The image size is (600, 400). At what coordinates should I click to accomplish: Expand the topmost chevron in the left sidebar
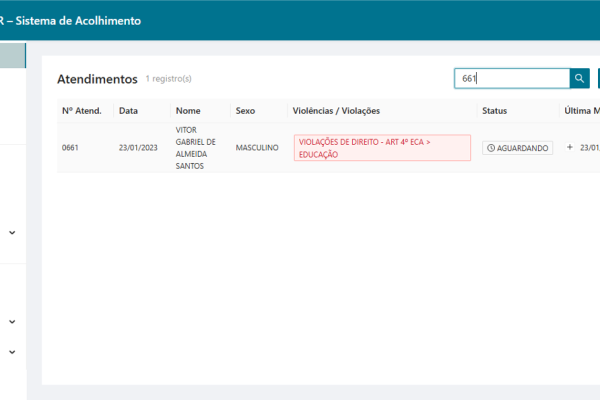tap(12, 233)
